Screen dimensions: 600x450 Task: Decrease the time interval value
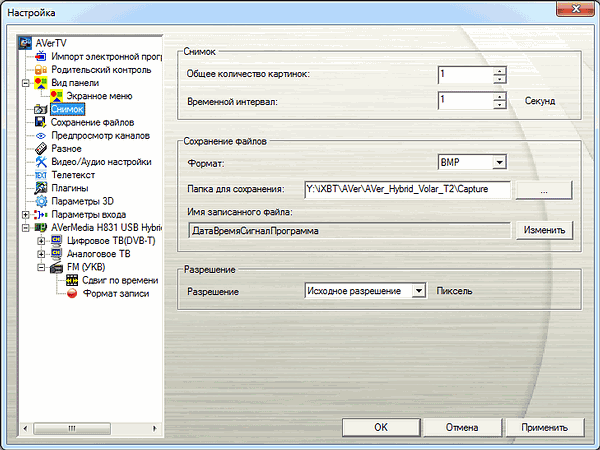coord(499,104)
